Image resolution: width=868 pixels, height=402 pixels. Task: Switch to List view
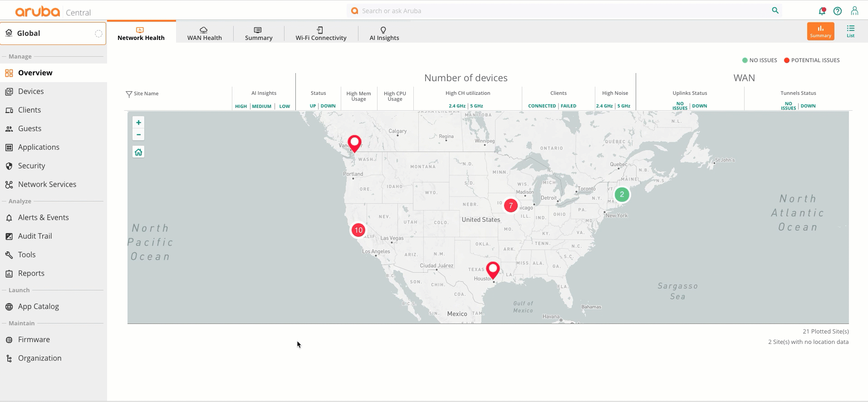click(x=850, y=31)
